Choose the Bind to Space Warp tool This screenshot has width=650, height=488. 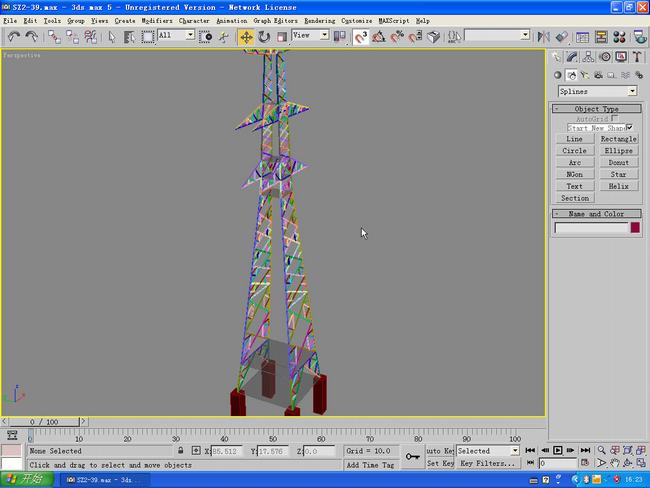pyautogui.click(x=90, y=37)
